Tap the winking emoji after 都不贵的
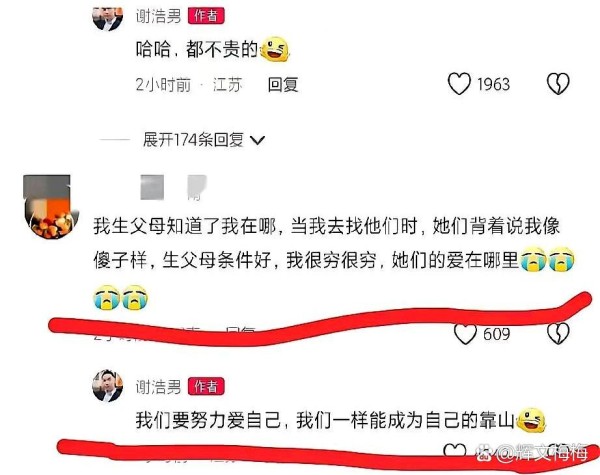 pyautogui.click(x=274, y=49)
